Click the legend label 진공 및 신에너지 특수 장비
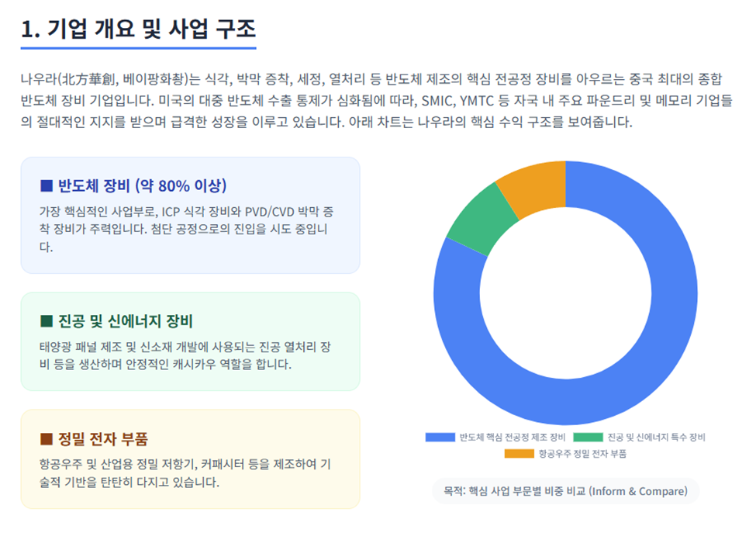This screenshot has width=756, height=533. point(656,438)
